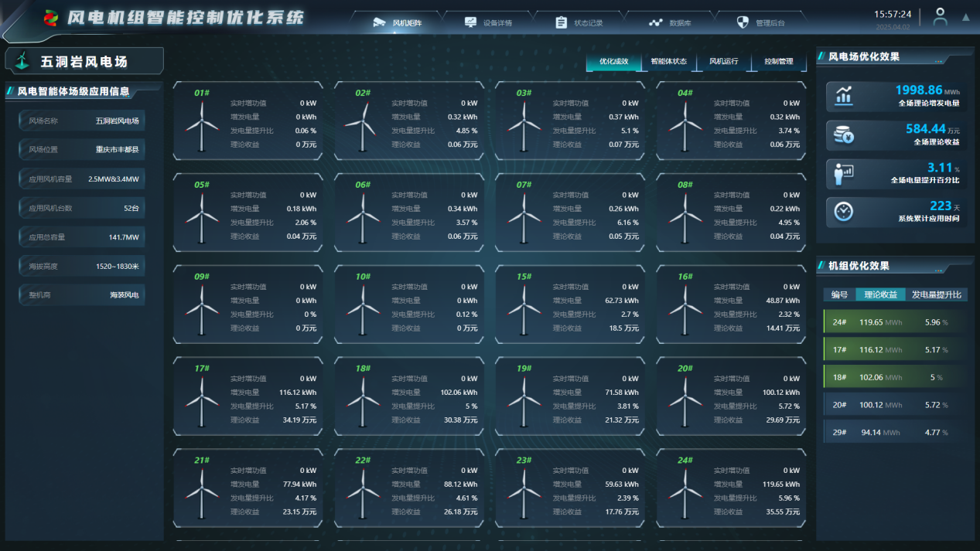Click the coin stack icon for 全场理论收益
Viewport: 980px width, 551px height.
(843, 135)
